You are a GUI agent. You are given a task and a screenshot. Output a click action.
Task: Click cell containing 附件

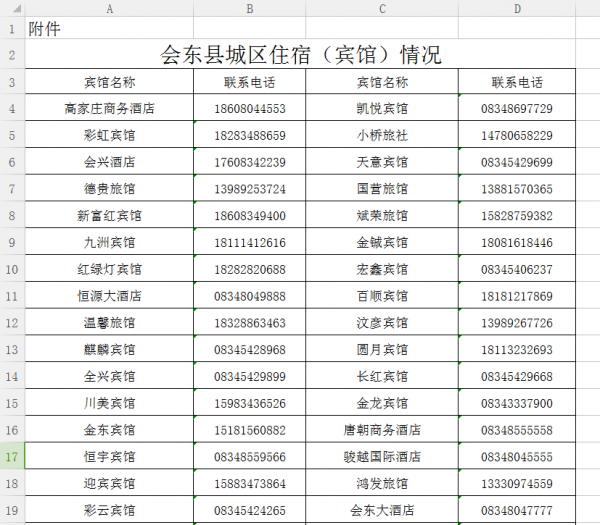pyautogui.click(x=109, y=29)
